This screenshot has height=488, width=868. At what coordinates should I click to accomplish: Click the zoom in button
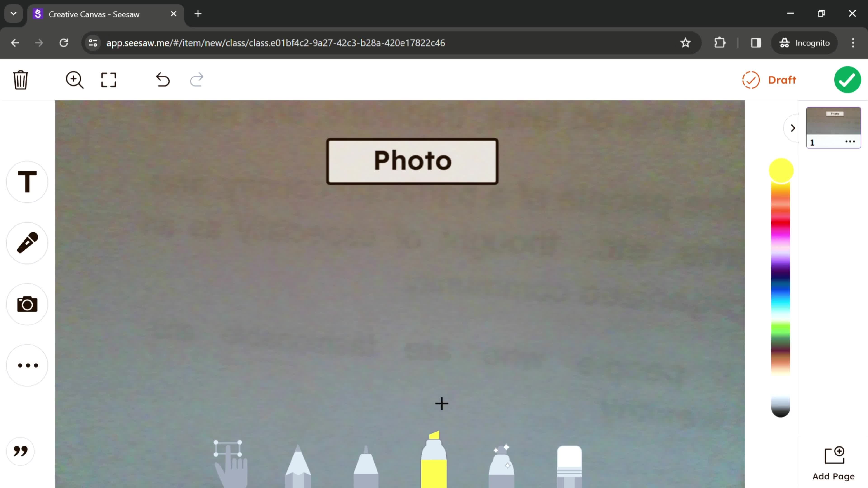(74, 79)
